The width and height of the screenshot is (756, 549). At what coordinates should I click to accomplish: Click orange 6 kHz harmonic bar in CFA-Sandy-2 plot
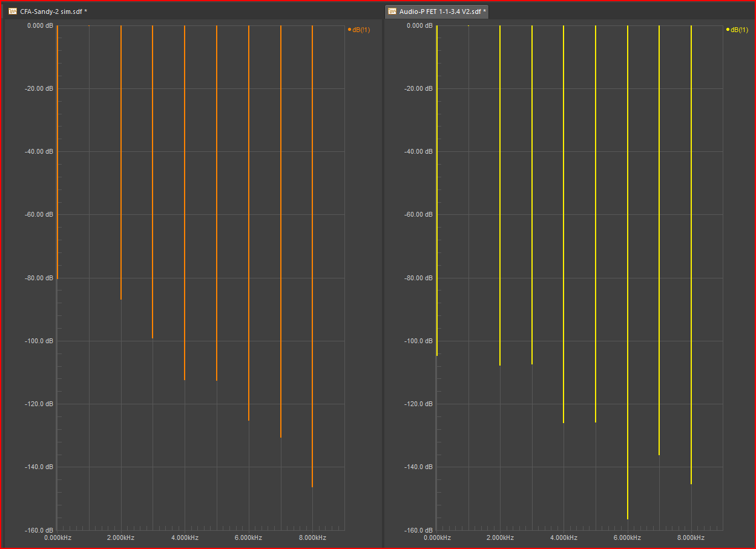(249, 223)
